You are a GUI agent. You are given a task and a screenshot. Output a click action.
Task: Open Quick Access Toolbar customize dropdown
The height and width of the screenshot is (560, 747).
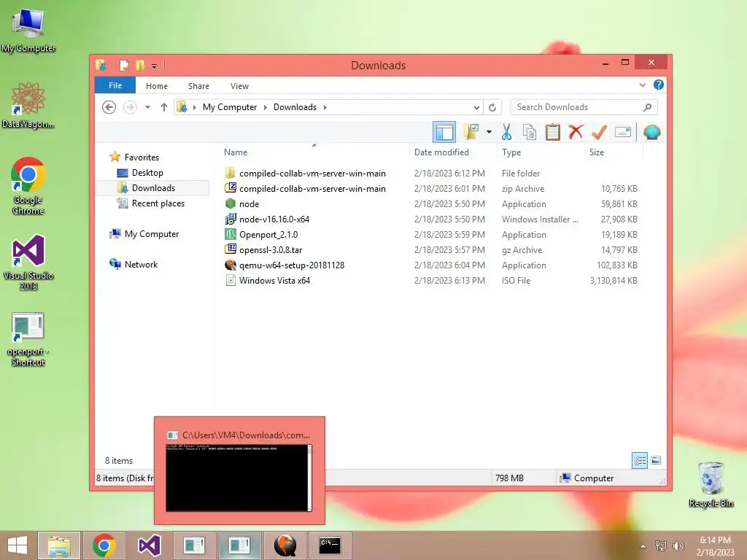point(155,66)
